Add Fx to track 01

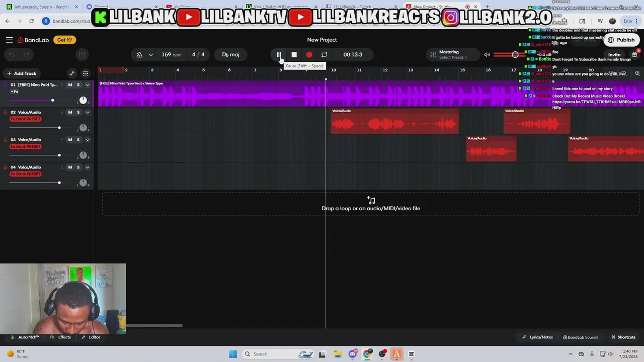coord(14,92)
